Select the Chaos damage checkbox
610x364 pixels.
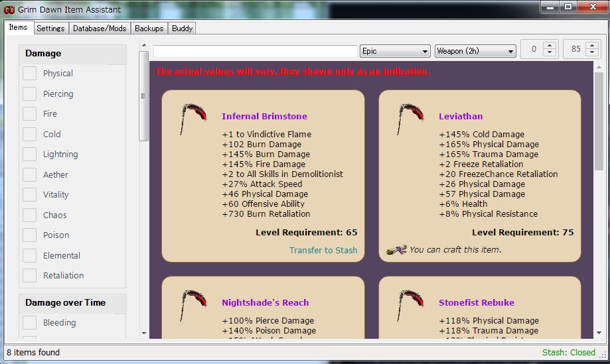(x=30, y=215)
